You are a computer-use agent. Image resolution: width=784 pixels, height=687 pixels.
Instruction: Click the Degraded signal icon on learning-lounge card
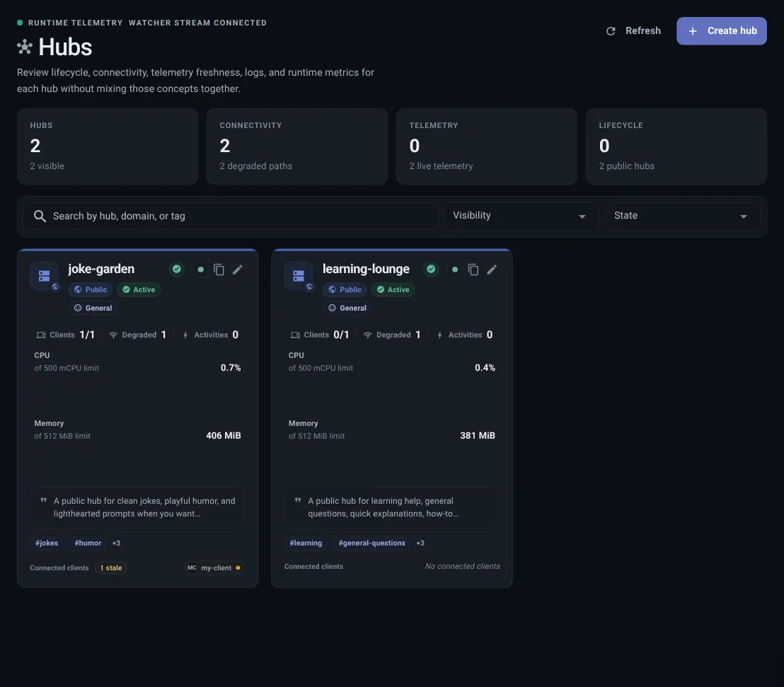pos(368,334)
